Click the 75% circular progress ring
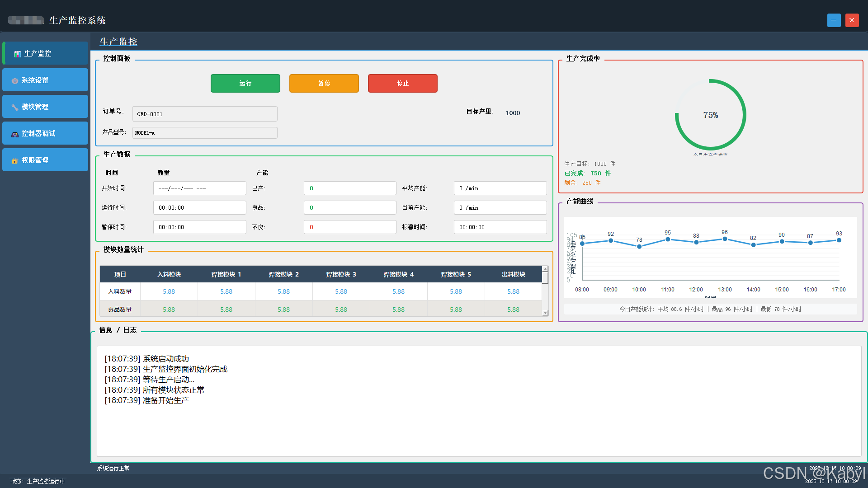Screen dimensions: 868x488 710,115
